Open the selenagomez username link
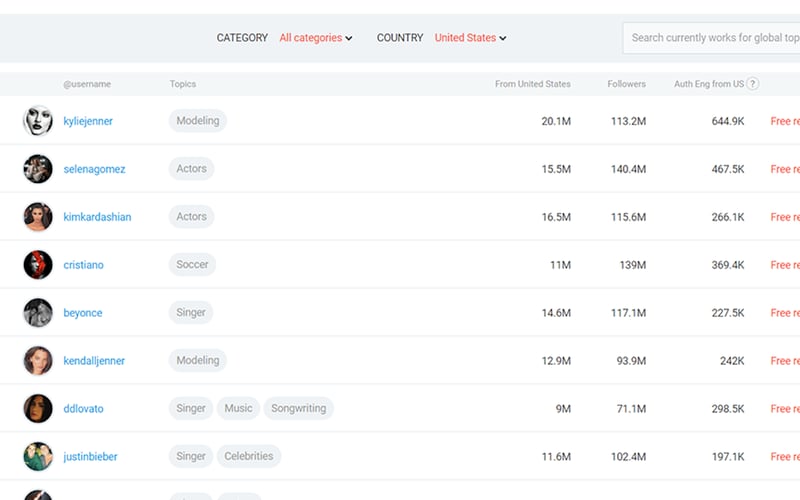 [x=94, y=169]
